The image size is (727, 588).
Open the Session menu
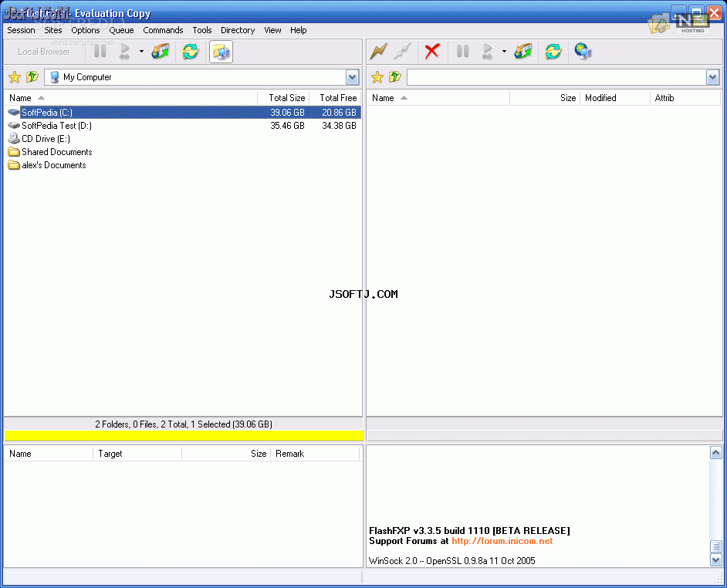tap(21, 30)
